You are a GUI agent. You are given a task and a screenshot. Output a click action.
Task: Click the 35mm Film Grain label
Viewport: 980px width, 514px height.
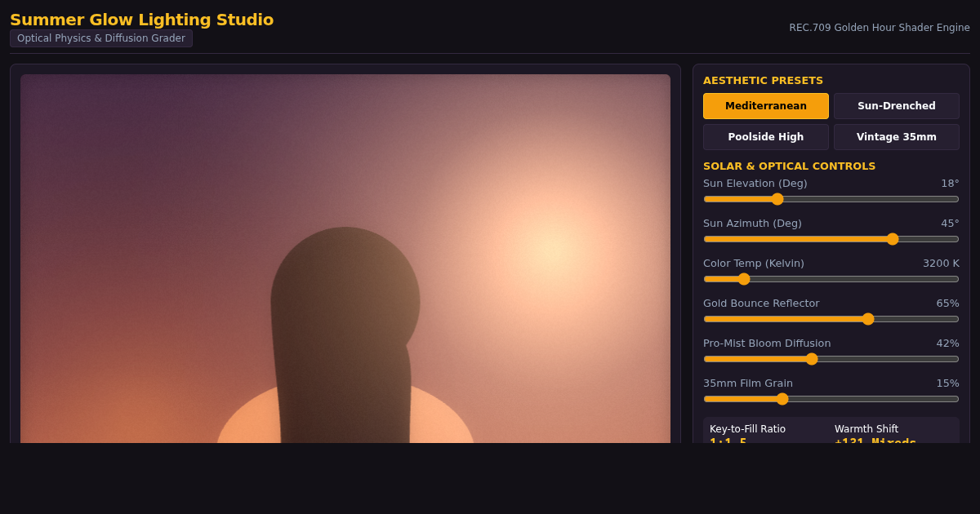pos(748,383)
